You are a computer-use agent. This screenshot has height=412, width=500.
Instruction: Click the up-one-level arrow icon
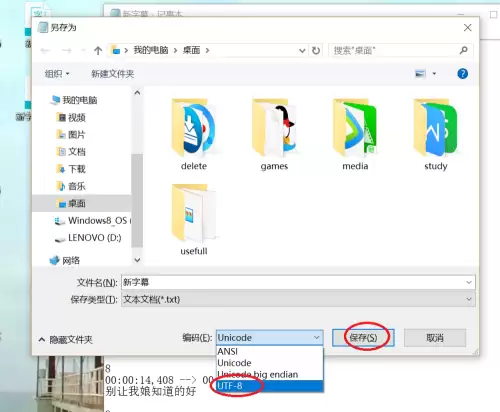click(98, 51)
